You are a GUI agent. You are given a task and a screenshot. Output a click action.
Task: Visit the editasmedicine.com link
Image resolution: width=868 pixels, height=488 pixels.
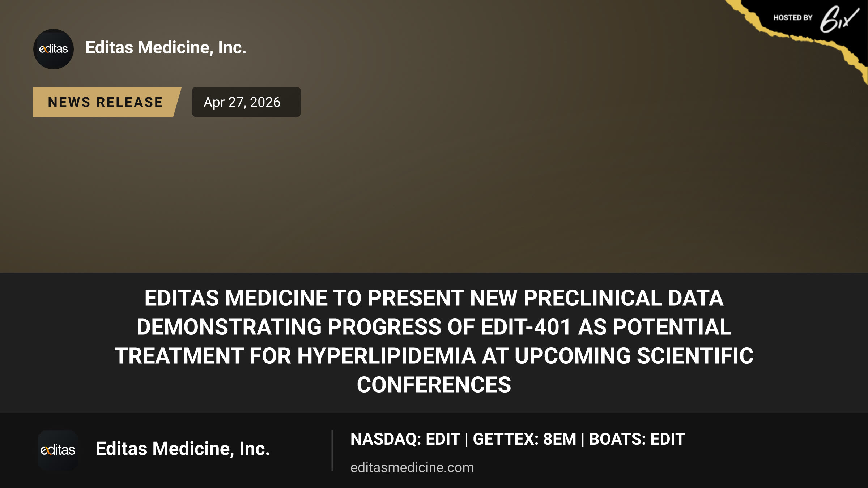click(412, 467)
